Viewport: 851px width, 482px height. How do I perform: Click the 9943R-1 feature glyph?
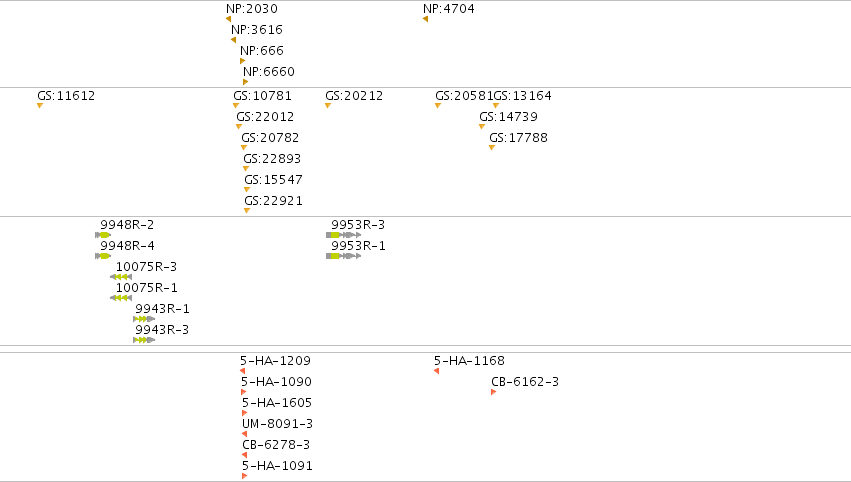[144, 319]
